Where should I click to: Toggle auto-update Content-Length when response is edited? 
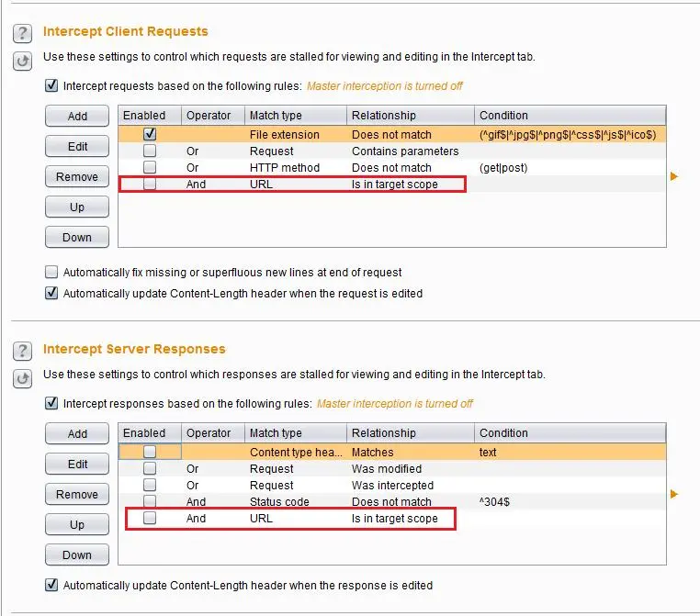pos(51,585)
